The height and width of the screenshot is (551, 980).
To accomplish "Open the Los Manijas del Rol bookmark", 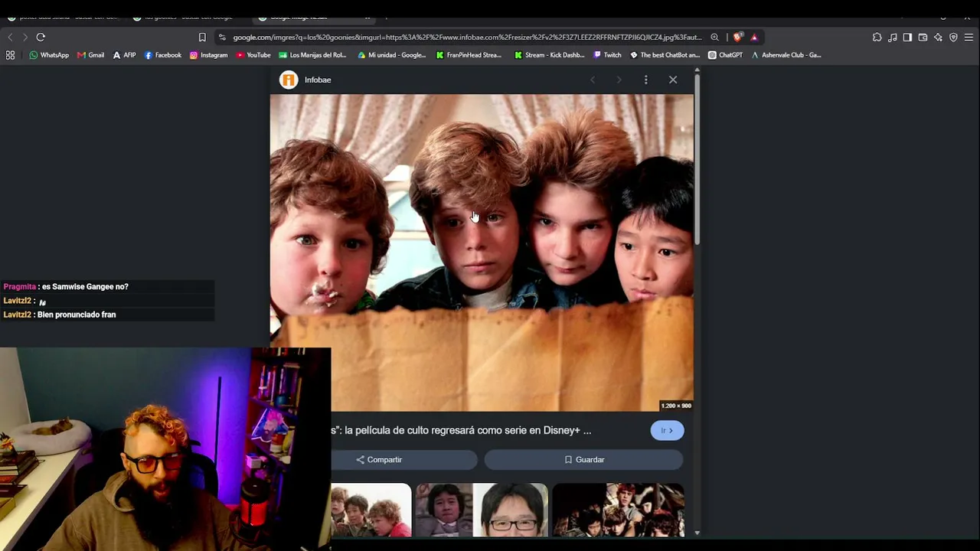I will (312, 55).
